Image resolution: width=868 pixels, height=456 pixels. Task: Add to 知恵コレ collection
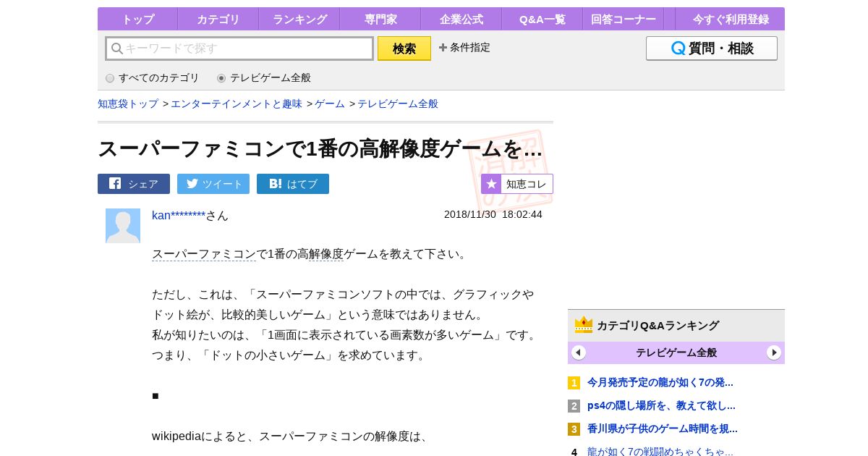[x=517, y=184]
